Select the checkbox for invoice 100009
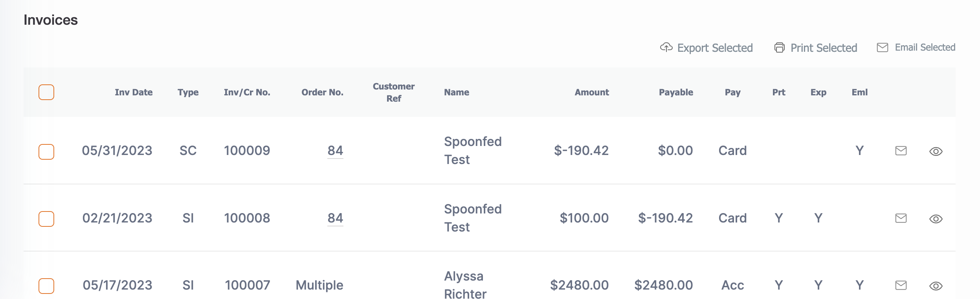The height and width of the screenshot is (299, 980). 46,152
